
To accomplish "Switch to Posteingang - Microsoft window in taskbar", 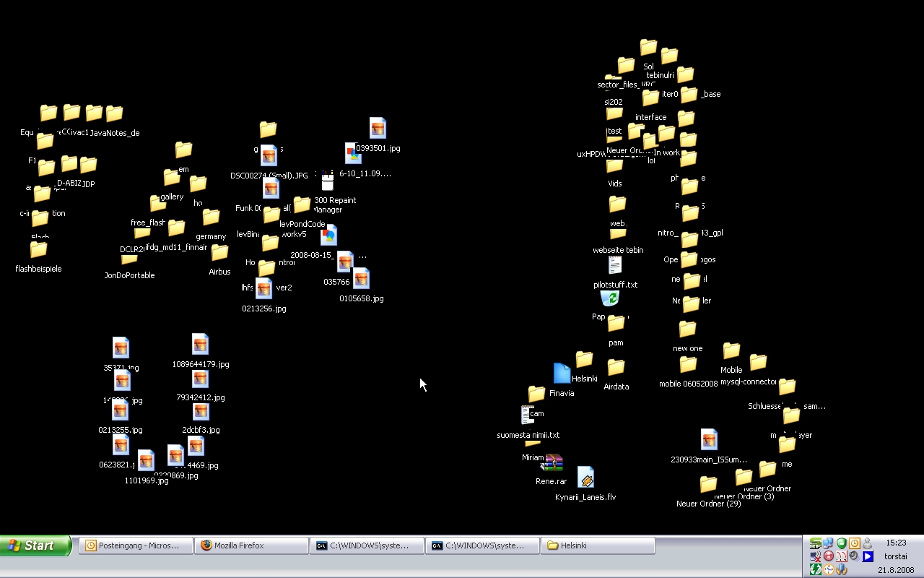I will coord(136,545).
